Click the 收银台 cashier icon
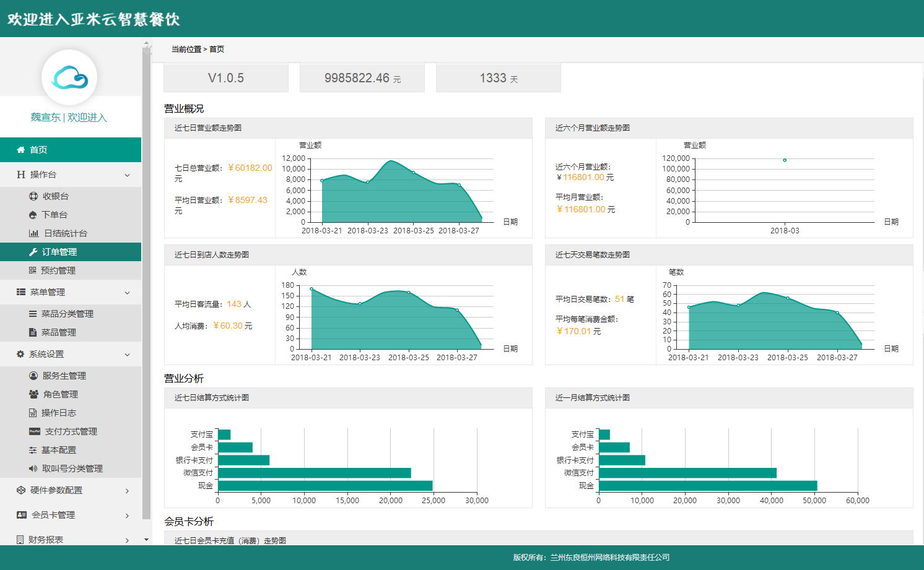Screen dimensions: 924x570 click(x=33, y=196)
